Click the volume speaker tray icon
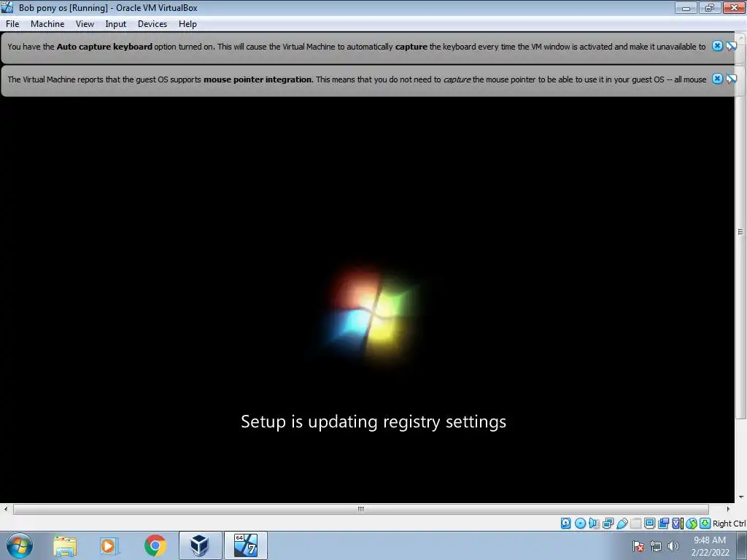Image resolution: width=747 pixels, height=560 pixels. coord(673,546)
